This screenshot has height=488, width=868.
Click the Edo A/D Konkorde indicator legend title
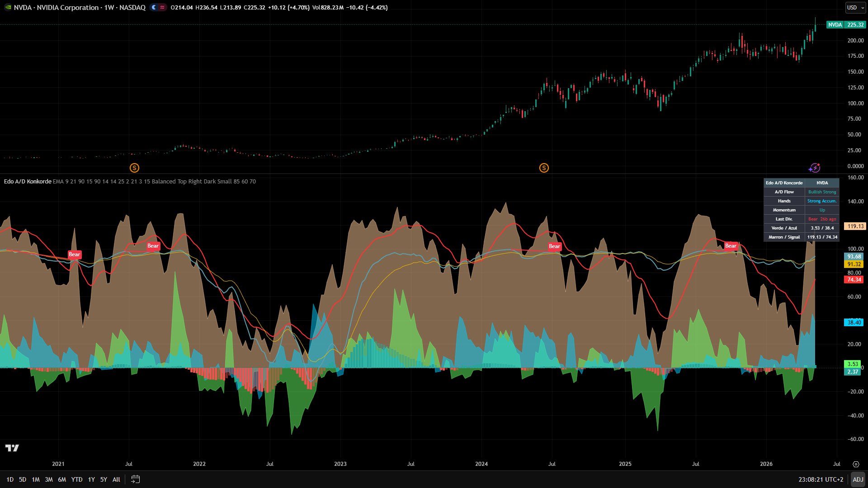pos(28,182)
